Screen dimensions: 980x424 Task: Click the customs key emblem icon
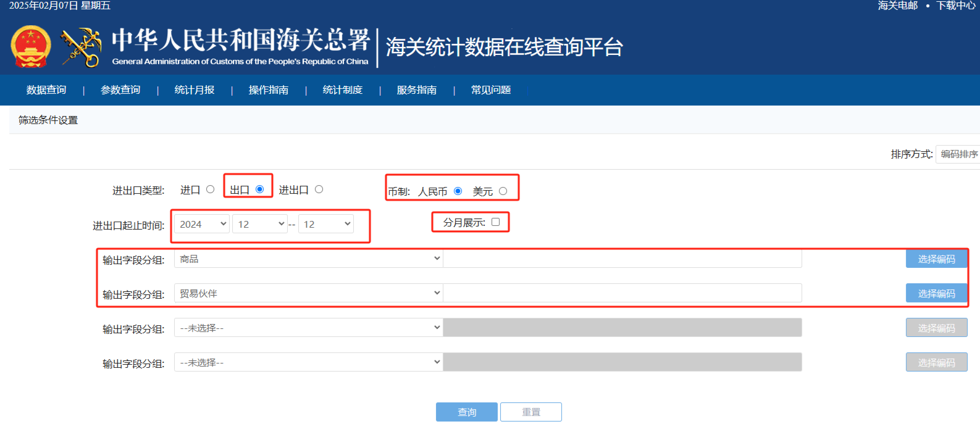click(x=81, y=47)
